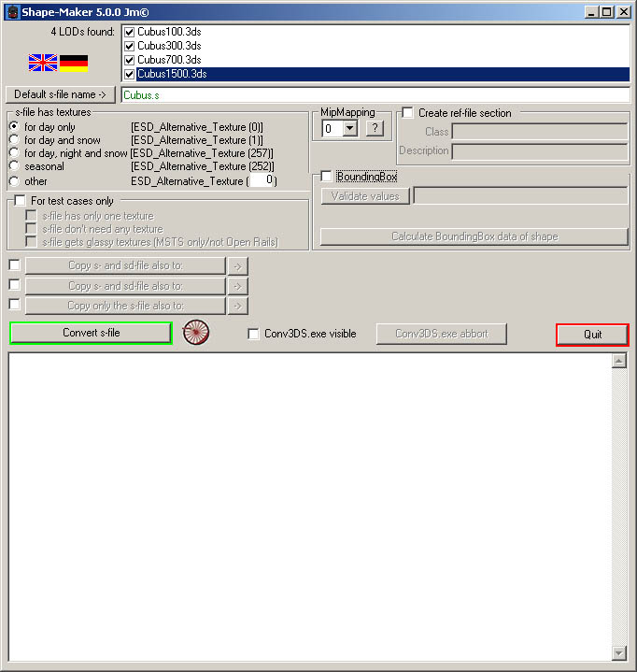
Task: Open the MipMapping dropdown
Action: tap(350, 129)
